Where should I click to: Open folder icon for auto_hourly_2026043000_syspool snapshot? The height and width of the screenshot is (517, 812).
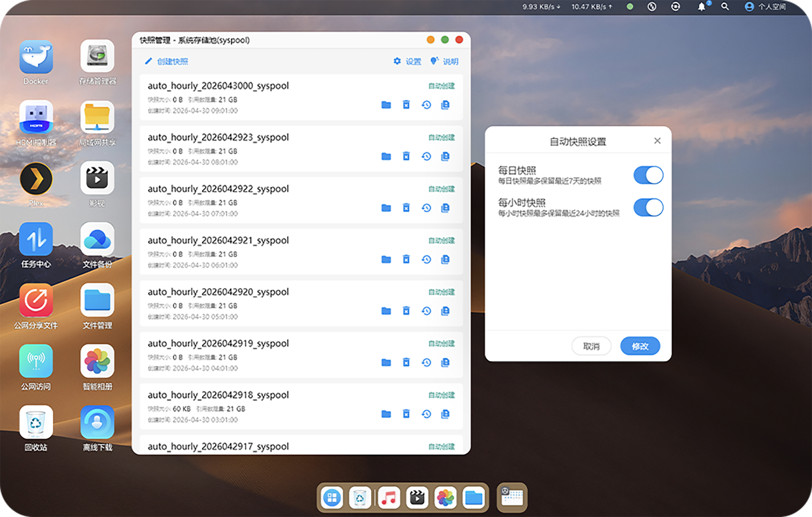click(x=386, y=105)
